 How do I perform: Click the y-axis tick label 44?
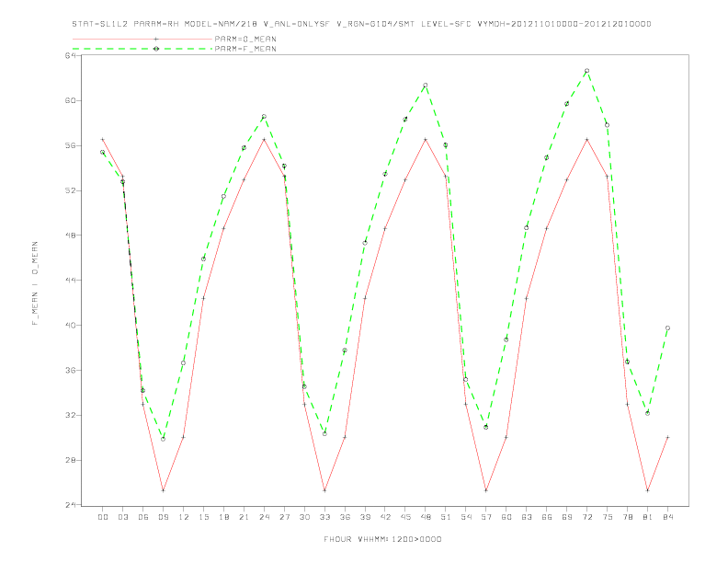71,280
